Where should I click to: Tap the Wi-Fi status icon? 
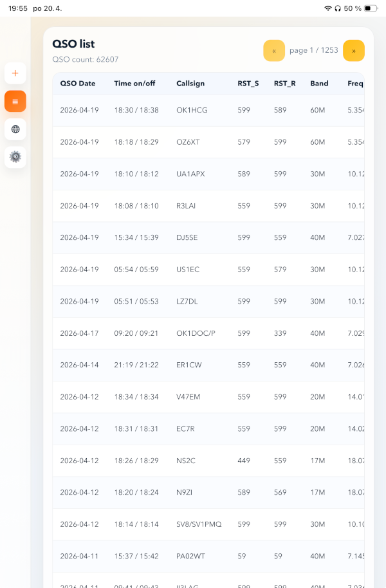(328, 8)
